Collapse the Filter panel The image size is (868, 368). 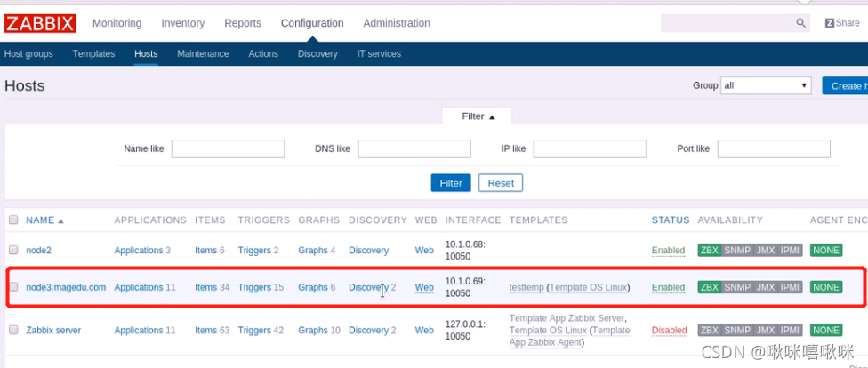coord(478,116)
